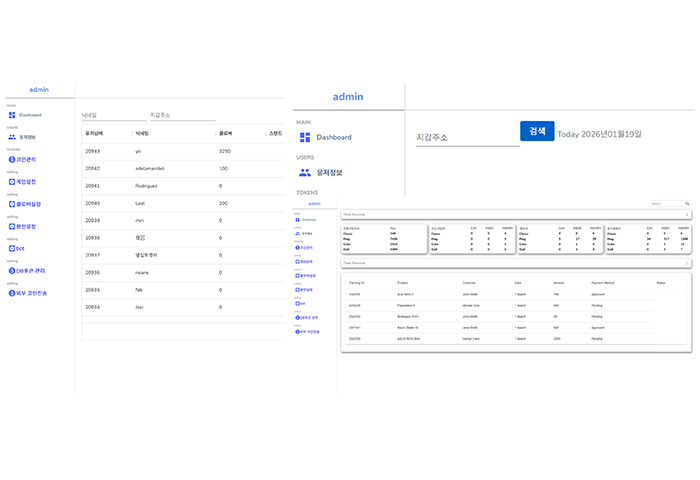700x480 pixels.
Task: Open Dashboard in the user-list panel sidebar
Action: pos(25,115)
